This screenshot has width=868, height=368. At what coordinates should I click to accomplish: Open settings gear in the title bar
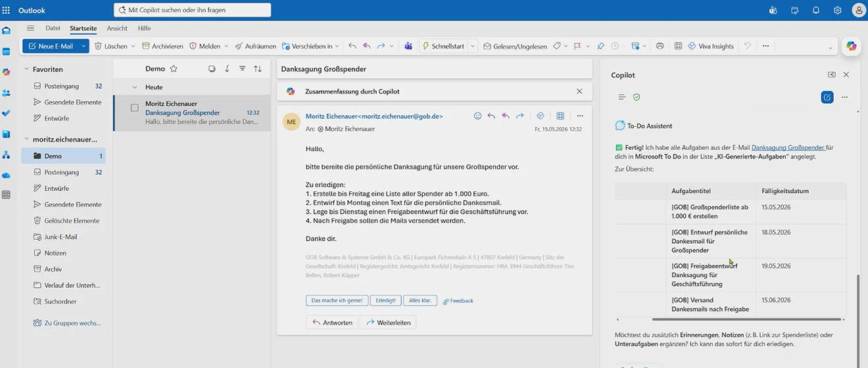pos(837,11)
